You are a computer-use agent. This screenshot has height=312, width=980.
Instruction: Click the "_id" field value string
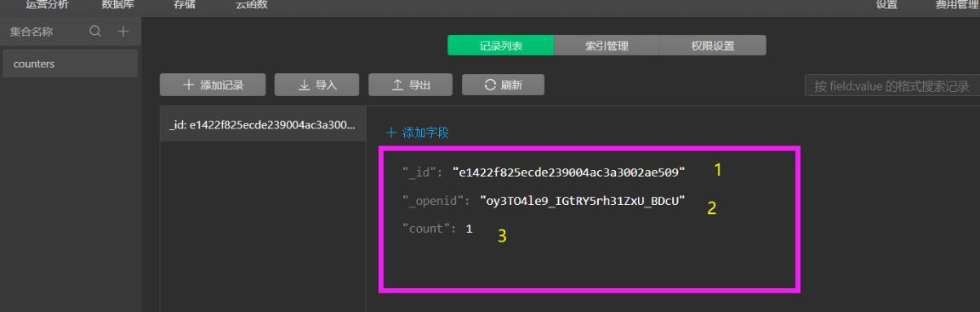pos(569,172)
